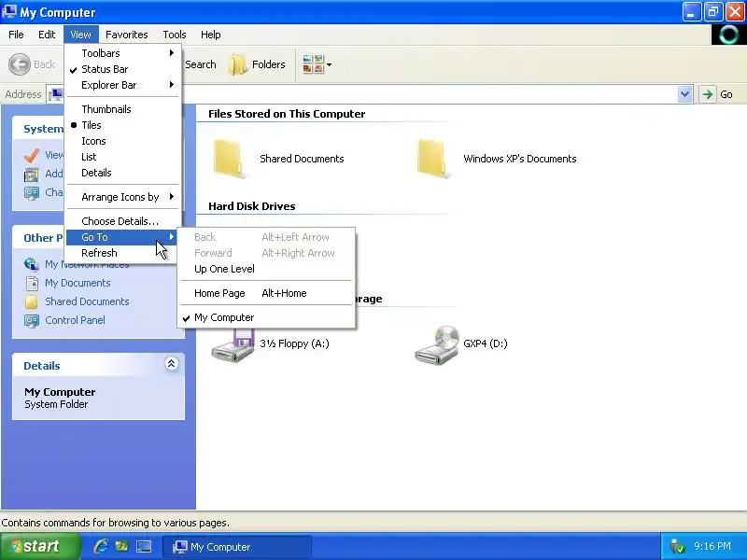Select the Details view option

click(x=122, y=173)
